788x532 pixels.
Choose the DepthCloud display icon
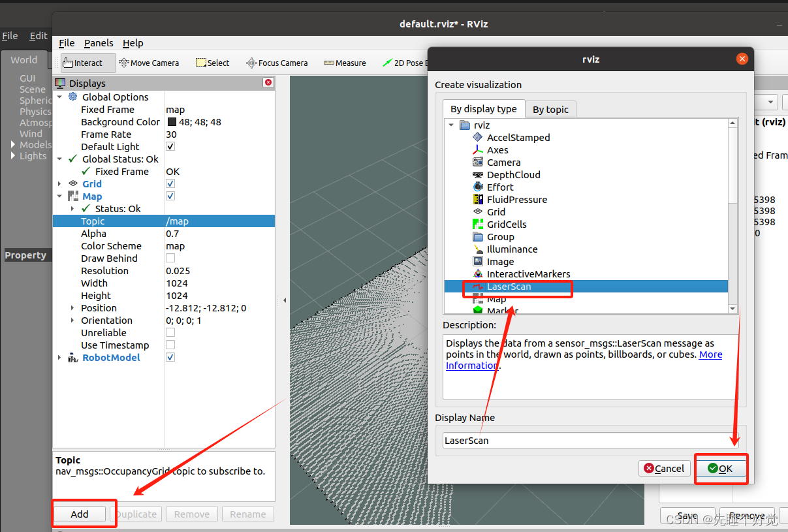[478, 174]
